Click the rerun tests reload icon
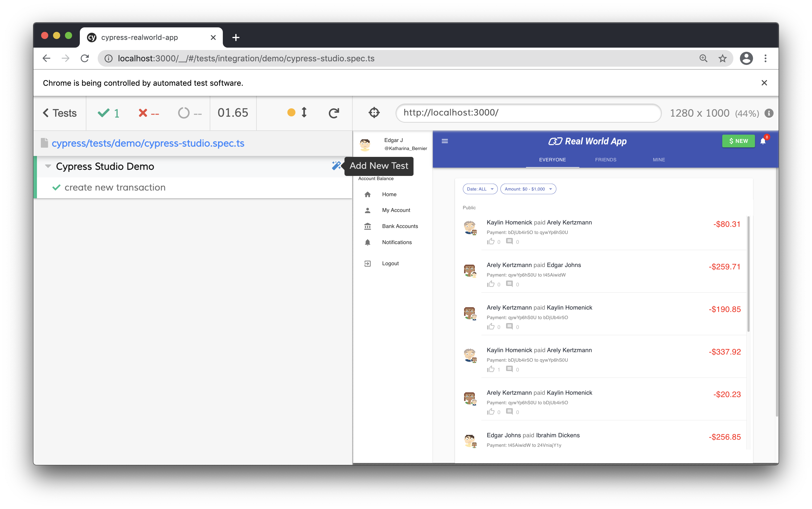The image size is (812, 509). coord(333,113)
